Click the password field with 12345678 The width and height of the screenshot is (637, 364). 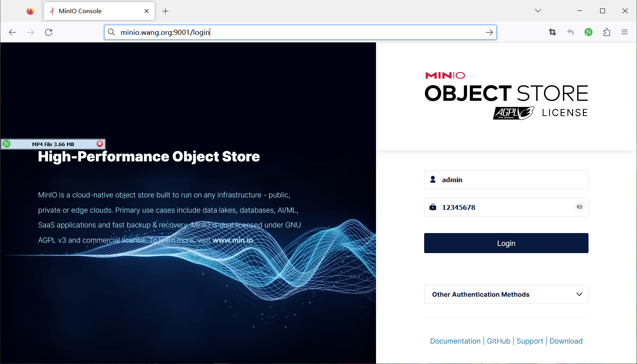pos(506,207)
